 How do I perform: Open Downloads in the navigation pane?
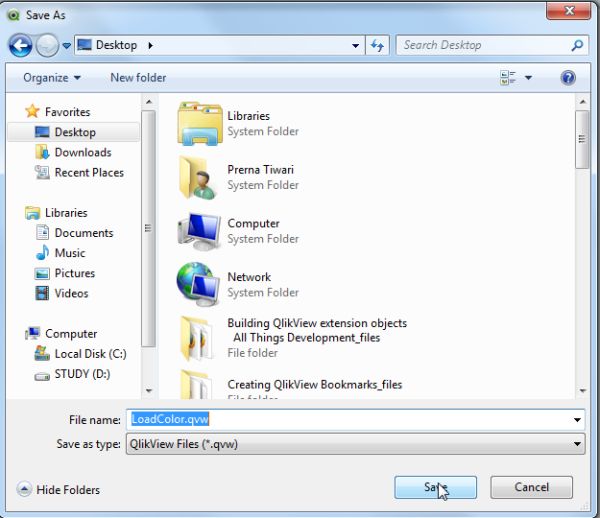click(x=73, y=152)
